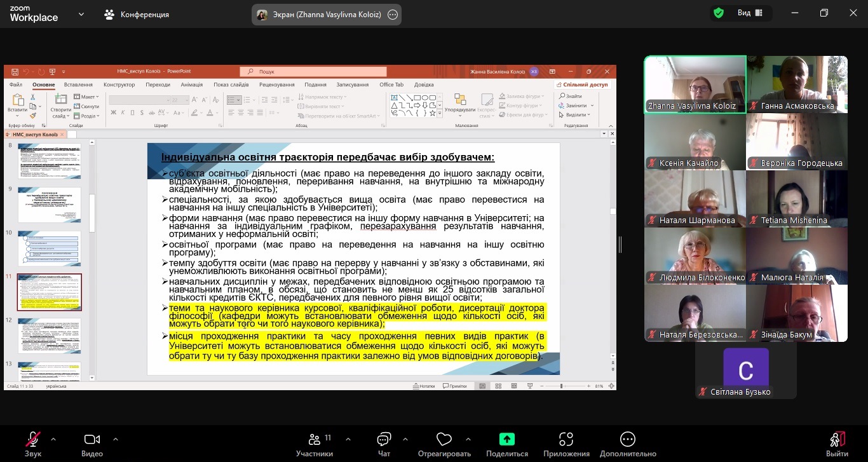Click the increase font size icon
The height and width of the screenshot is (462, 868).
tap(196, 100)
